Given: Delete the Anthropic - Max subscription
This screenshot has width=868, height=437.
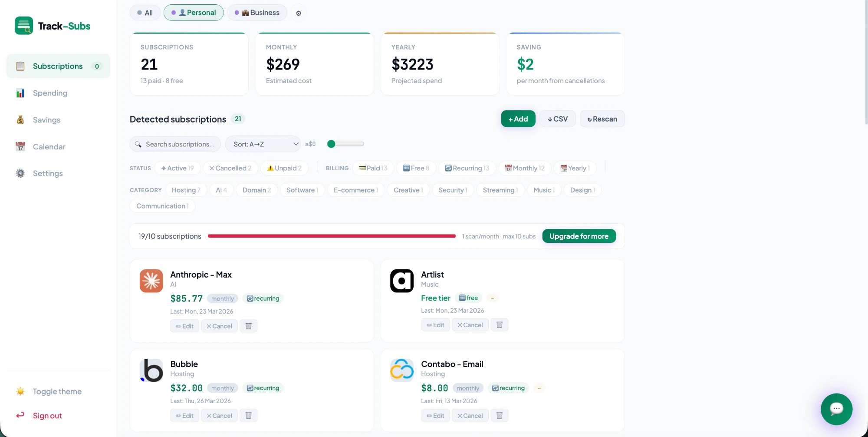Looking at the screenshot, I should click(249, 326).
